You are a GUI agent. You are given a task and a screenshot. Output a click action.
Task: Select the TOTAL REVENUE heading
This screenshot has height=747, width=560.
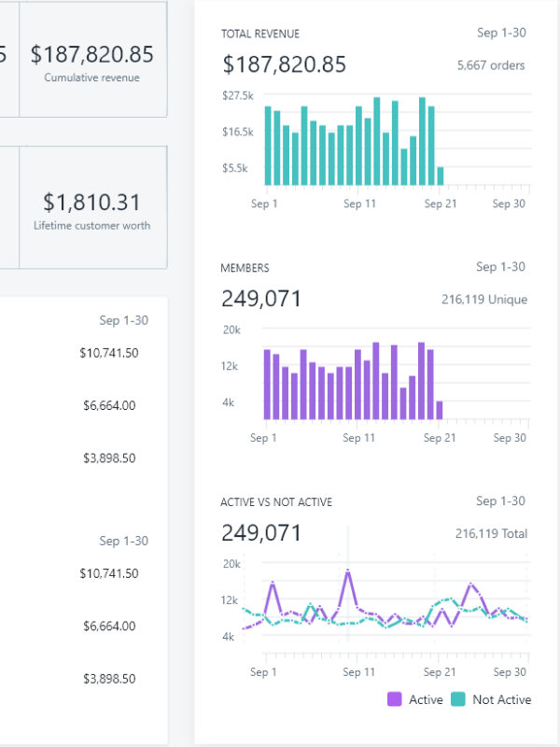coord(260,34)
